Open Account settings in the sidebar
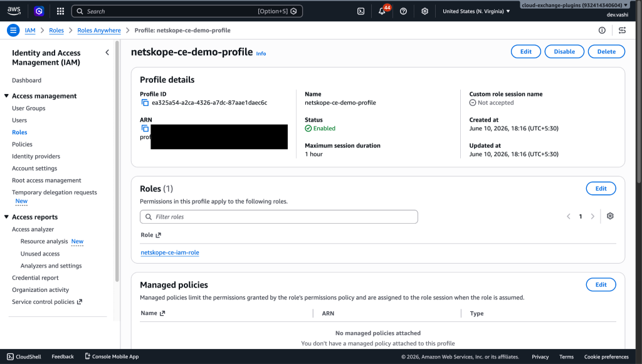 (34, 168)
